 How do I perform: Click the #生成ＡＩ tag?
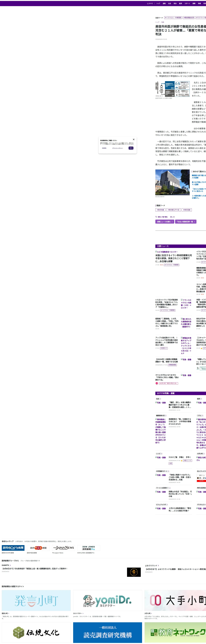coord(164,348)
